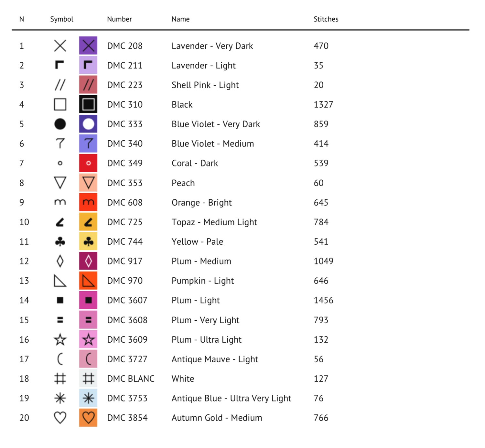485x448 pixels.
Task: Select the uncolored star symbol for DMC 3609
Action: 60,340
